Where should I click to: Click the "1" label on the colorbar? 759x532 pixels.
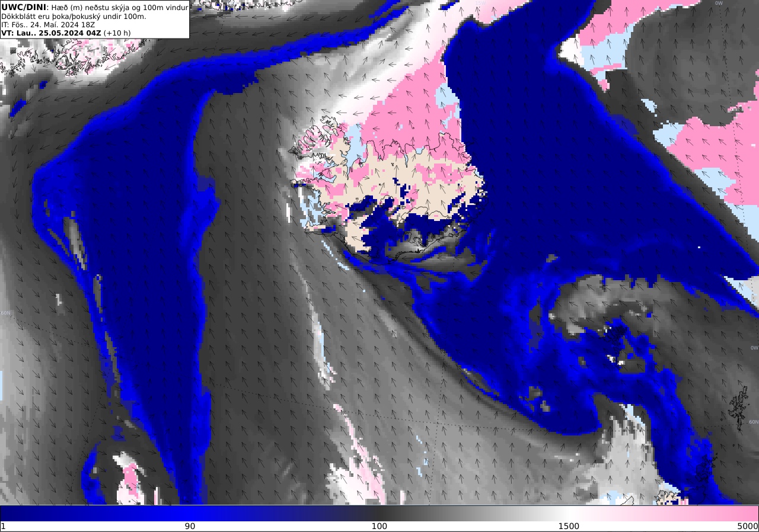(x=3, y=526)
